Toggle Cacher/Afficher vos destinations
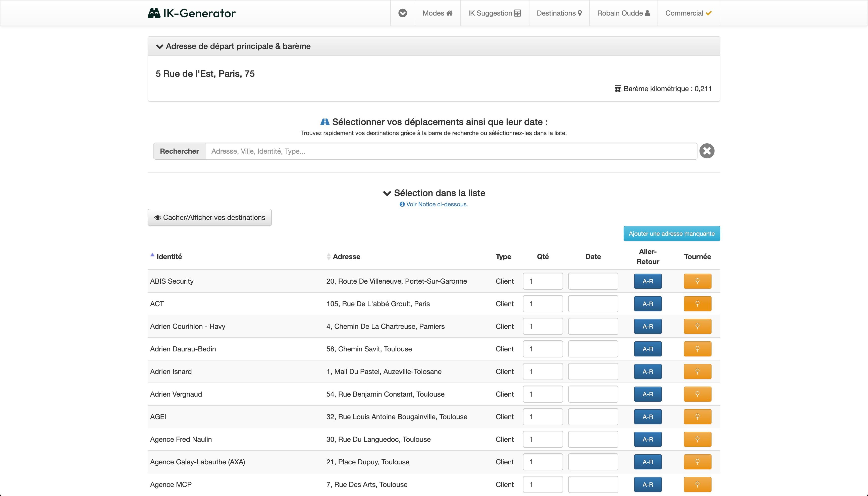 (209, 217)
